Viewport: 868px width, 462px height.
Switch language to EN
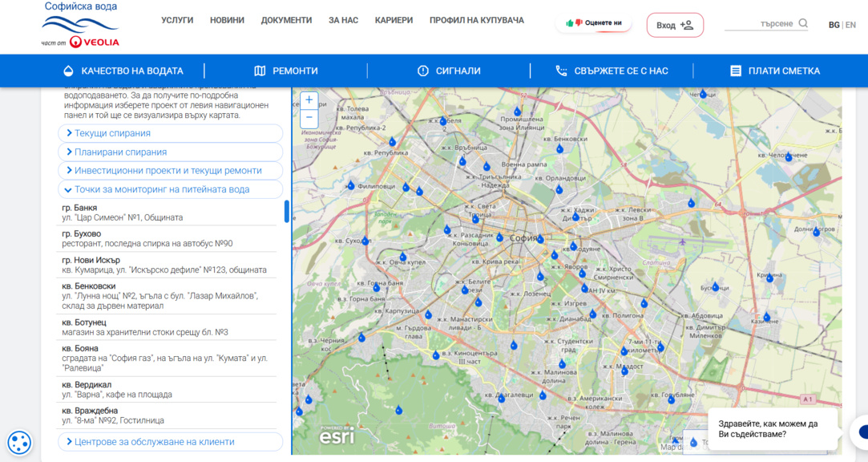click(851, 25)
